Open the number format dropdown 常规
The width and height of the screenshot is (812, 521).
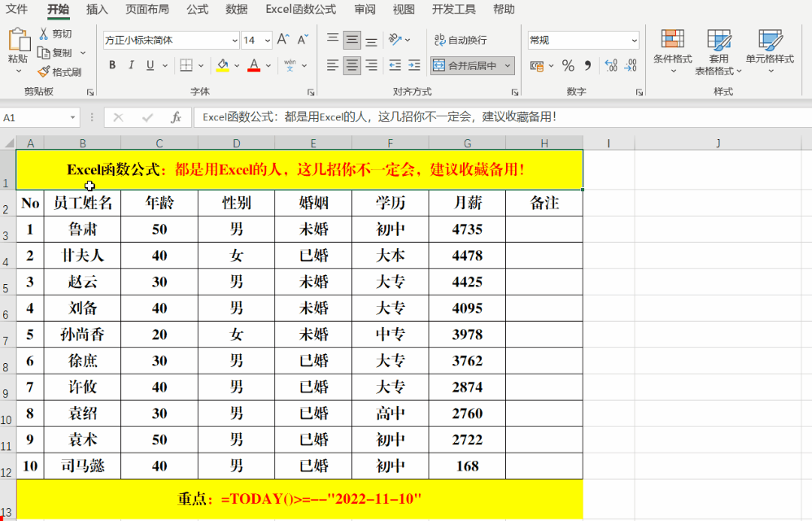pyautogui.click(x=635, y=41)
